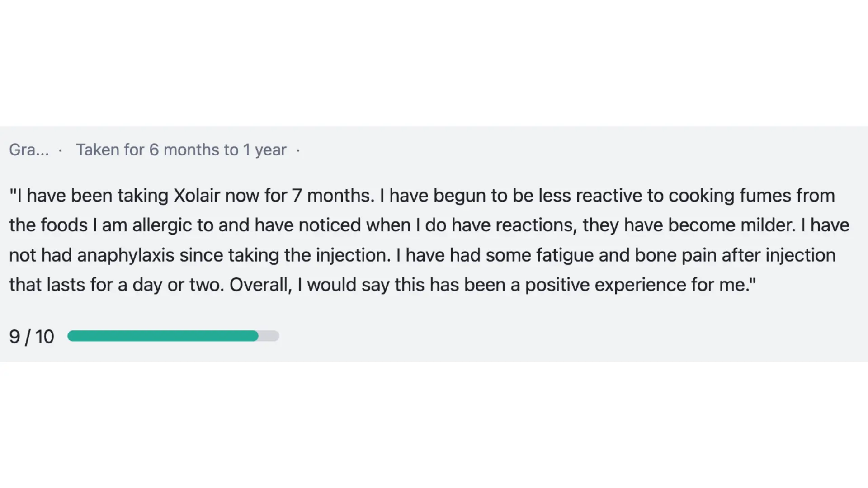Click the blank white area below the review card
Screen dimensions: 868x488
434,425
